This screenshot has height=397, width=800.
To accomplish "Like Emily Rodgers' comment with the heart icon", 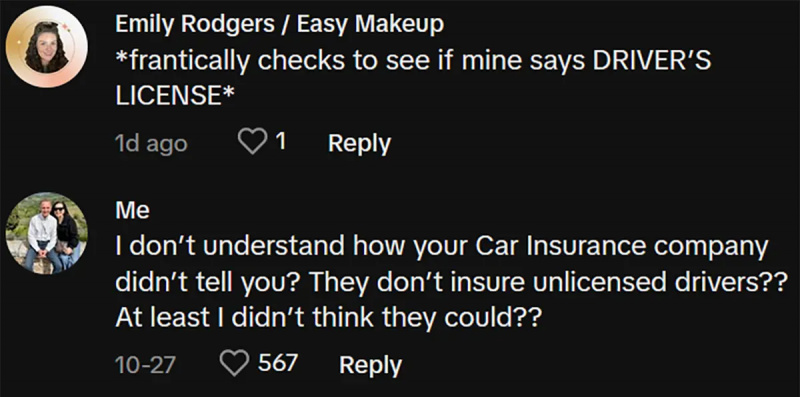I will click(253, 143).
